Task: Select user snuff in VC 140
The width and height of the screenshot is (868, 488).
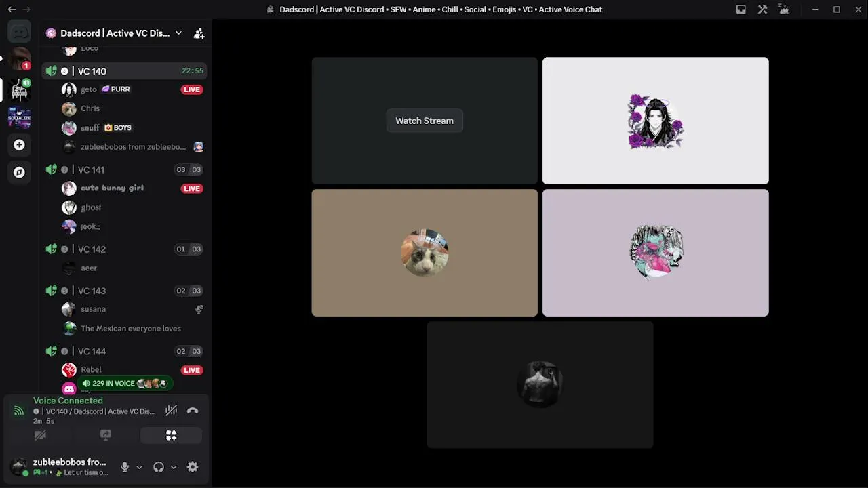Action: [133, 127]
